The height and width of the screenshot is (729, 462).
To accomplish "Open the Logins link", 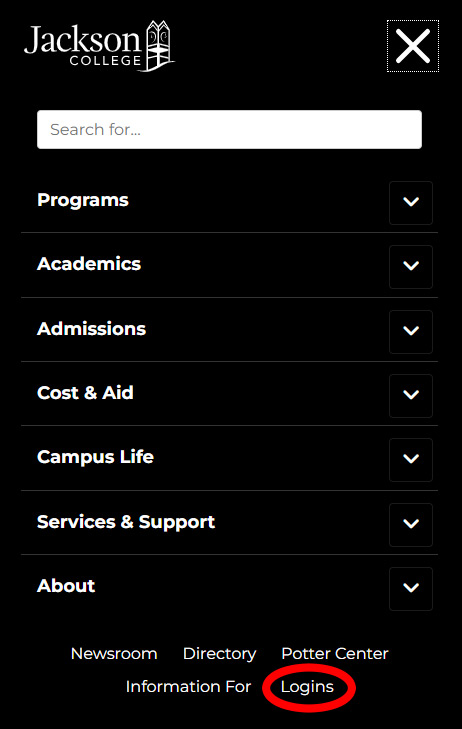I will [307, 687].
